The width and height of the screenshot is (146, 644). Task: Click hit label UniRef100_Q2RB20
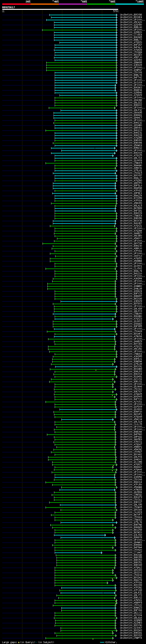(x=131, y=32)
